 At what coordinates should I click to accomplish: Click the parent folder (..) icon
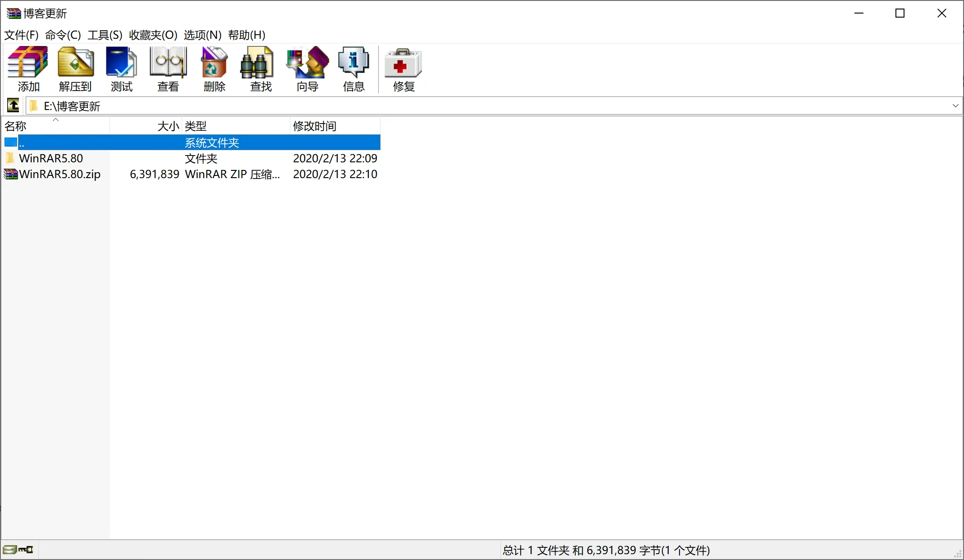pyautogui.click(x=11, y=142)
